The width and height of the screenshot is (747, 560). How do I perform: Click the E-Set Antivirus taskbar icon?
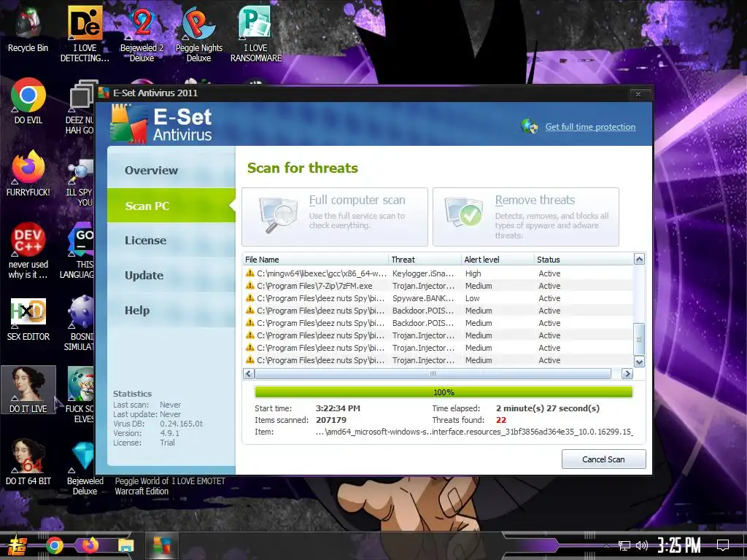point(161,545)
